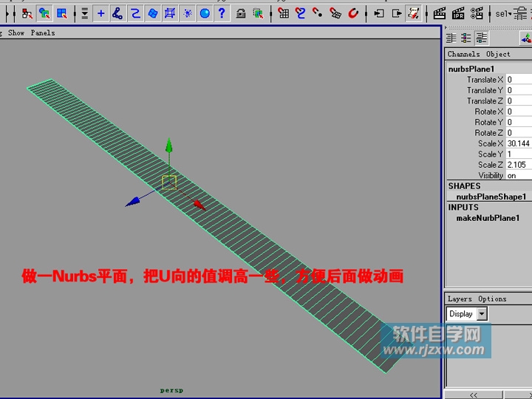532x399 pixels.
Task: Click the nurbsPlane1 object name
Action: (471, 69)
